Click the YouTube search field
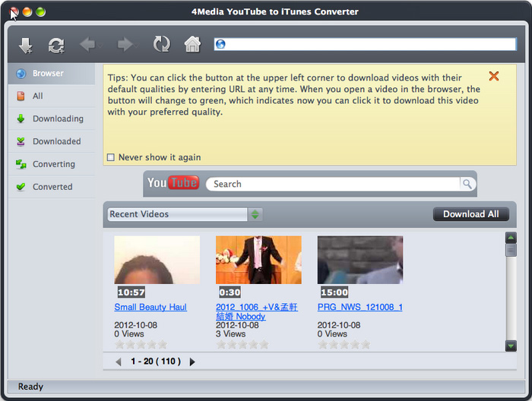The image size is (532, 401). click(x=334, y=184)
